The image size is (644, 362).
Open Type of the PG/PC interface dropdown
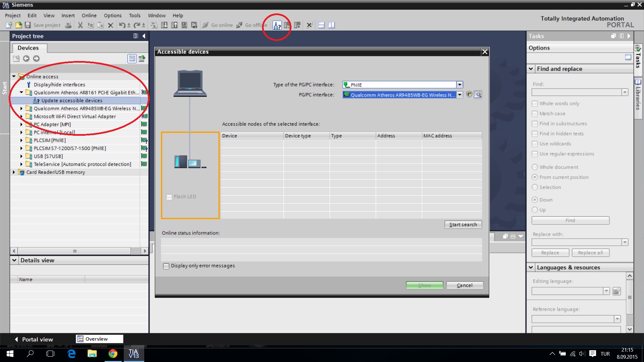460,85
